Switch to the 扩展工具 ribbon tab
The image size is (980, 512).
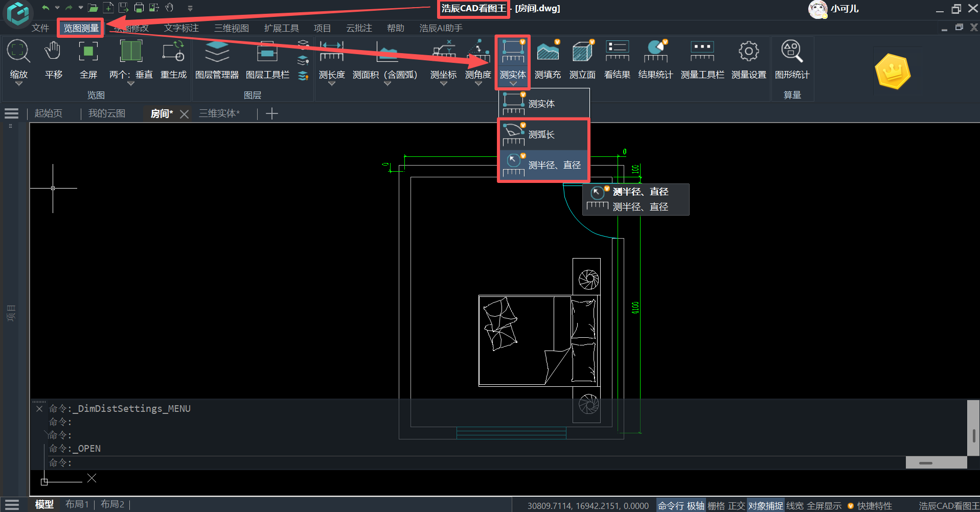tap(281, 28)
